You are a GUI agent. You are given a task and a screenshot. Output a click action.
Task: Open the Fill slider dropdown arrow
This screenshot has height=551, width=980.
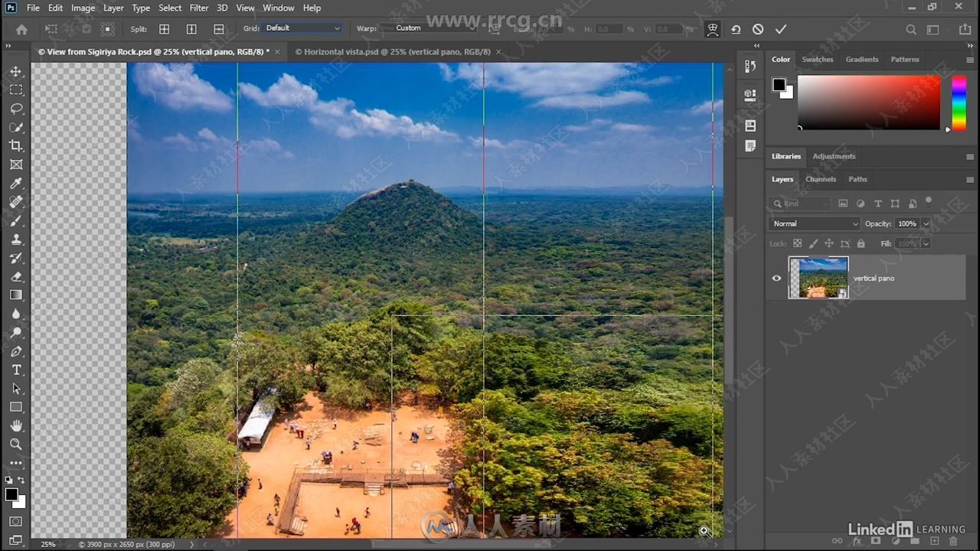pos(926,243)
